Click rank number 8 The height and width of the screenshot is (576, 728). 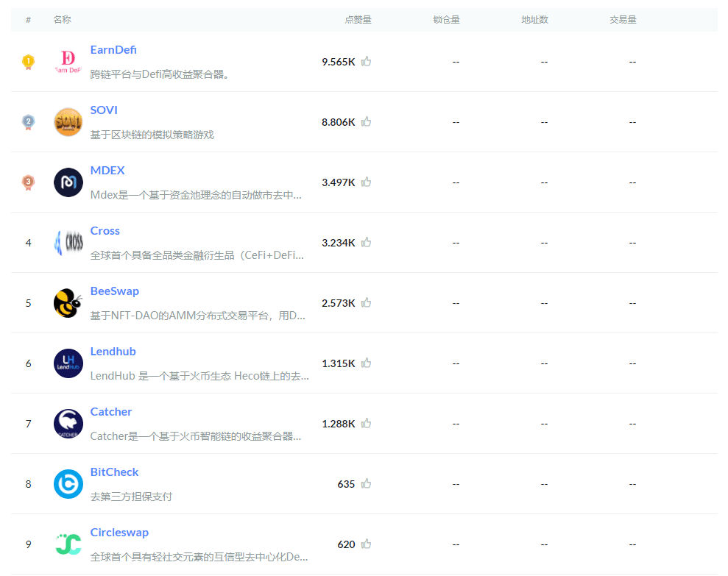click(x=28, y=484)
